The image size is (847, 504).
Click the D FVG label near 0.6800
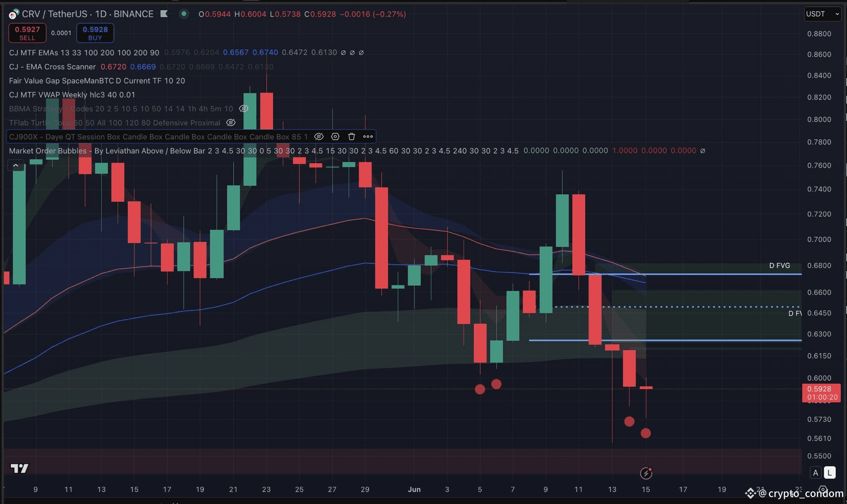point(780,265)
